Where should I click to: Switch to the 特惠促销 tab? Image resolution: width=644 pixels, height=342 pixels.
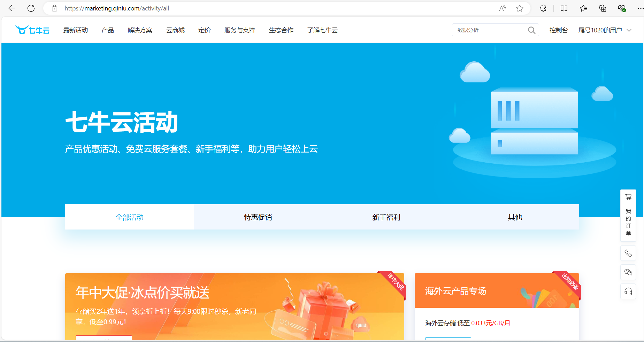[258, 217]
